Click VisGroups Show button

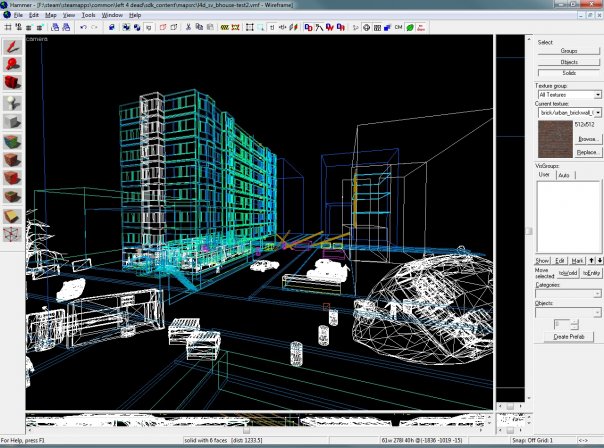[542, 261]
